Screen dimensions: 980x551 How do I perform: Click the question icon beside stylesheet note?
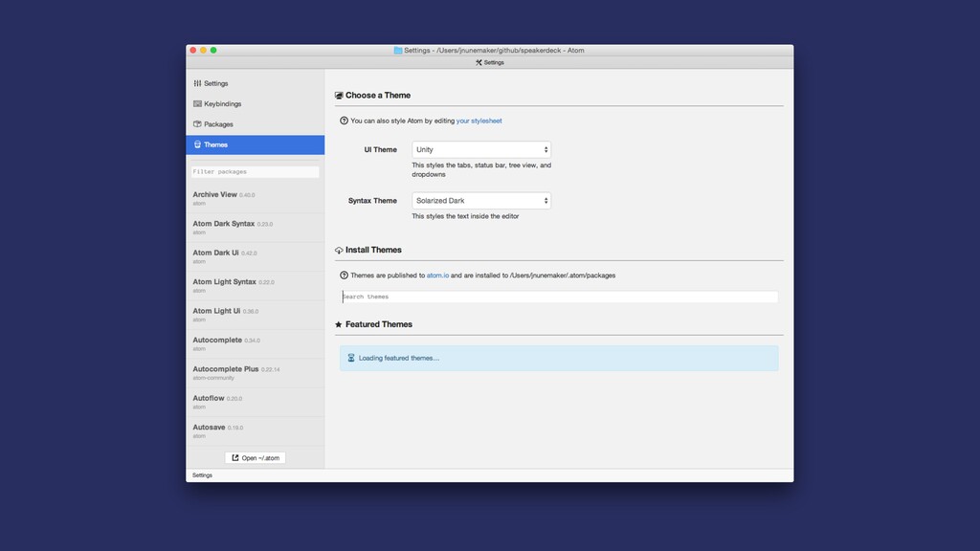click(x=344, y=121)
